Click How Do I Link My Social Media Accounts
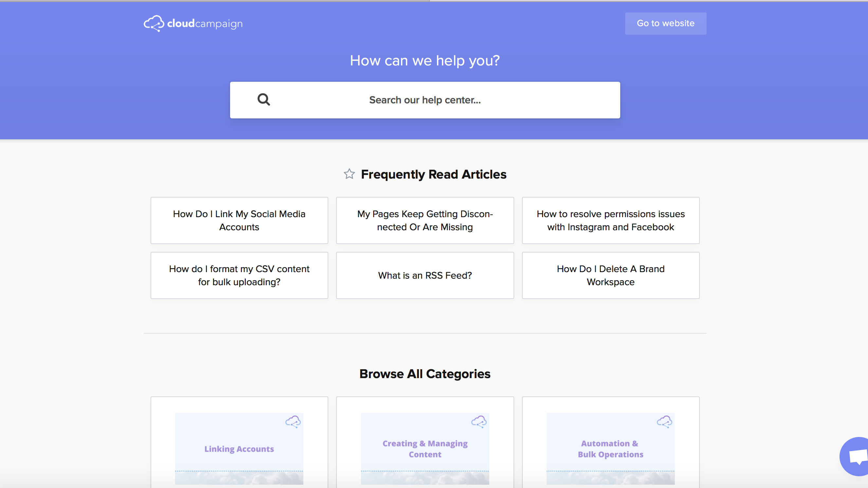 click(239, 220)
